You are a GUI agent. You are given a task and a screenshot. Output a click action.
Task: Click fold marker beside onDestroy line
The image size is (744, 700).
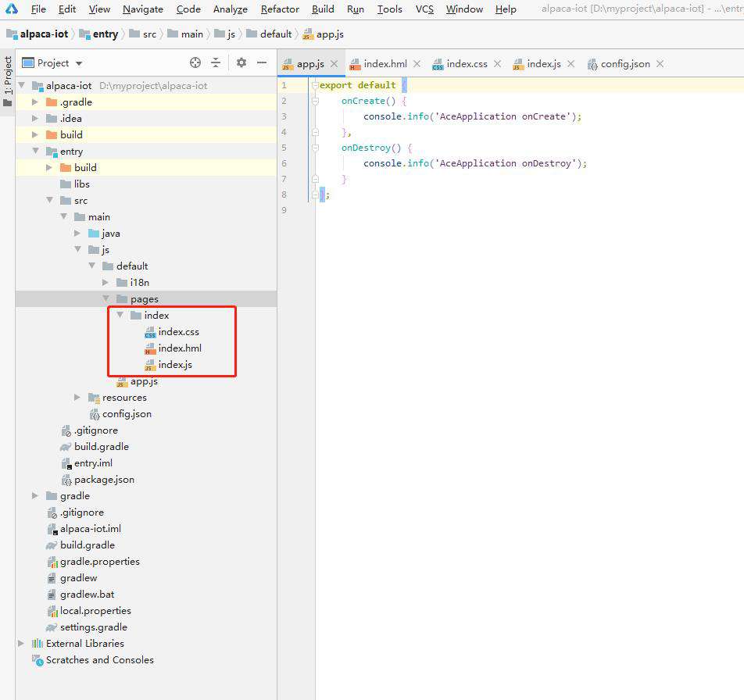[x=315, y=148]
